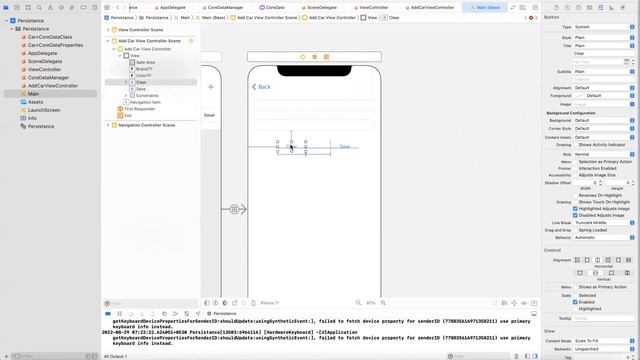
Task: Select Assets in file navigator
Action: click(x=36, y=102)
